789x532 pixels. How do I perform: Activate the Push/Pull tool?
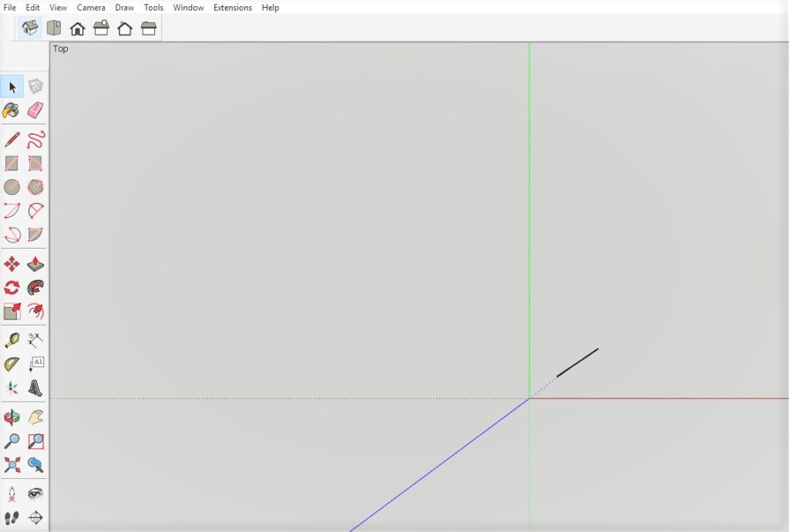(35, 263)
